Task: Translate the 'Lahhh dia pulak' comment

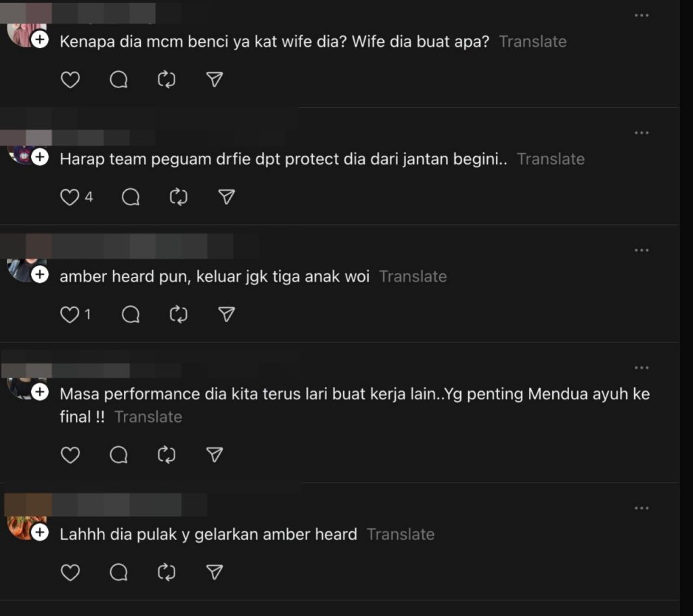Action: tap(401, 534)
